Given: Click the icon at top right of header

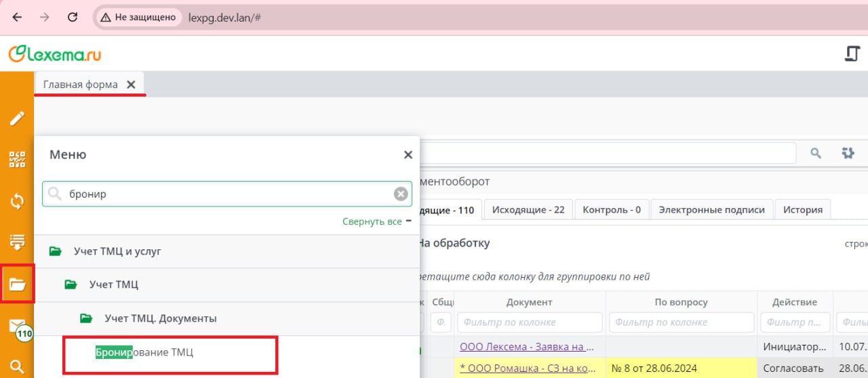Looking at the screenshot, I should [x=852, y=54].
